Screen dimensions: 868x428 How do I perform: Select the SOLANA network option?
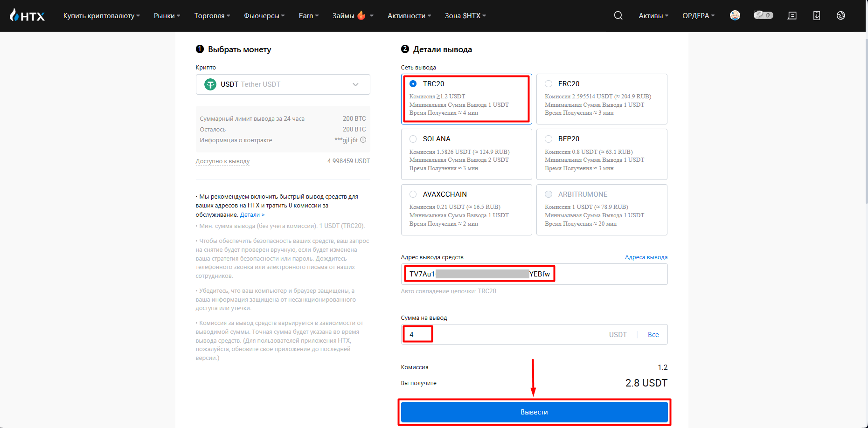pyautogui.click(x=466, y=154)
